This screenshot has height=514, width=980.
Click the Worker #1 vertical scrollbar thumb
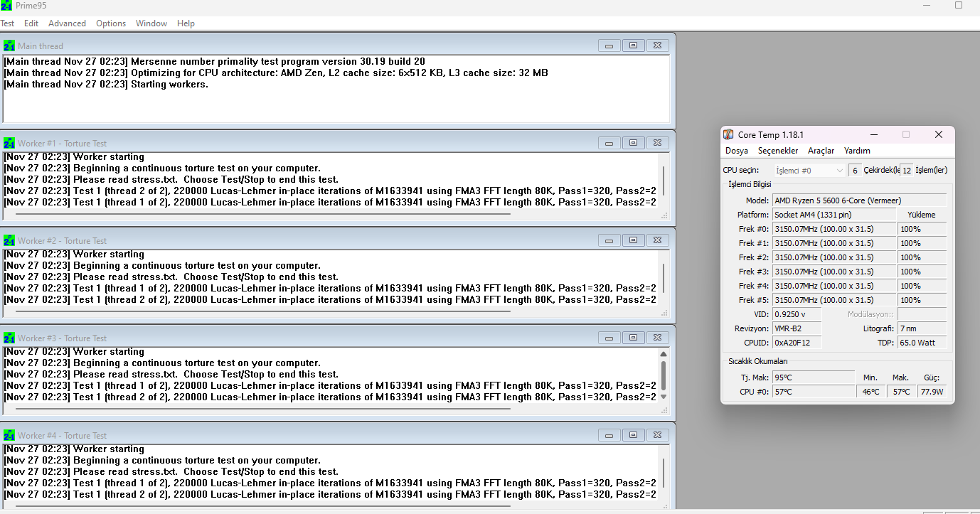664,181
